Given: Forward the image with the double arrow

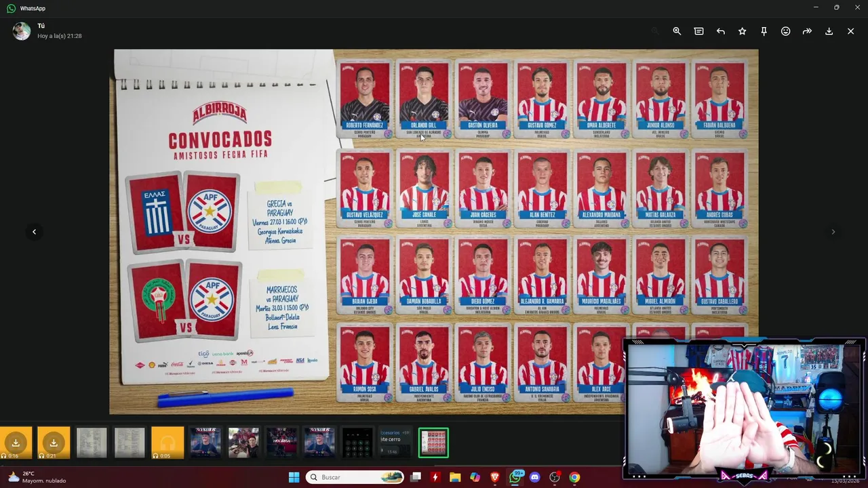Looking at the screenshot, I should click(x=807, y=31).
